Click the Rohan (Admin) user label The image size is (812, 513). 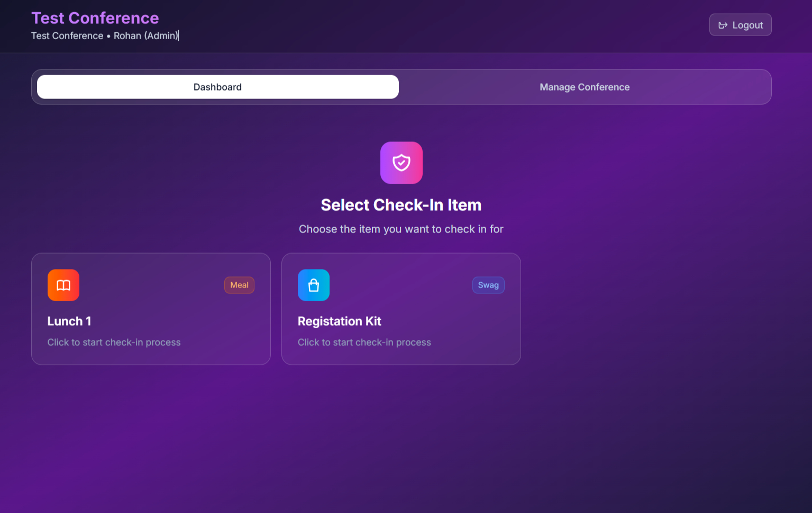click(x=146, y=35)
